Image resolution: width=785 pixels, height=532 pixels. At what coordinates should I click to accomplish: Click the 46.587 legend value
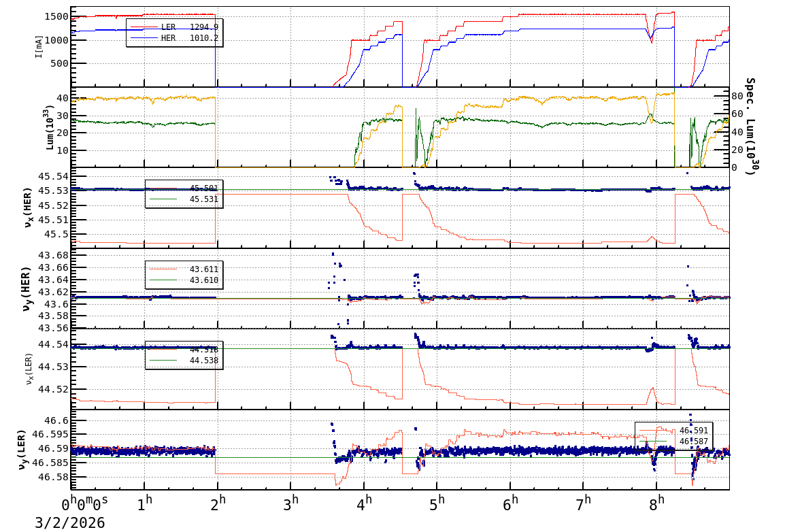point(694,442)
